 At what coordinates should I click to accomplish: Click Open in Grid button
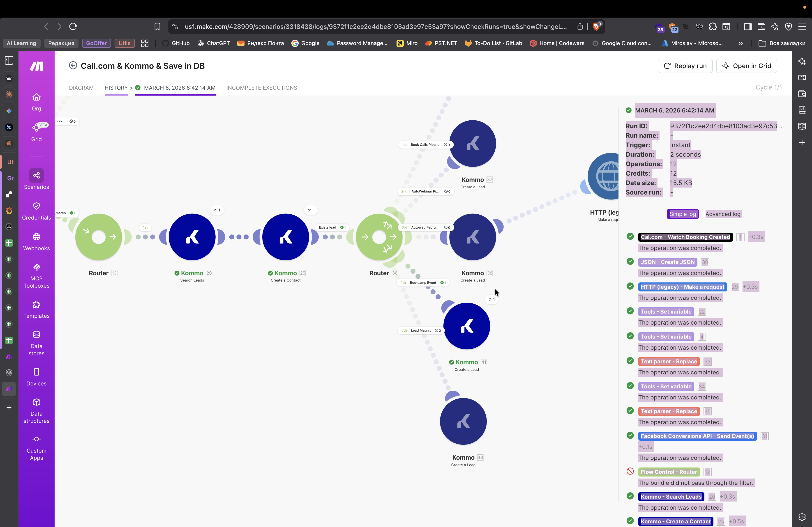[x=747, y=66]
